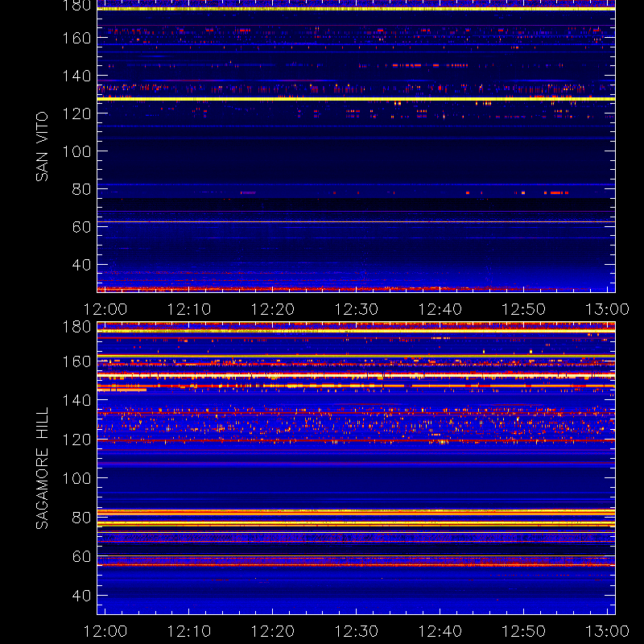Click the 100 tick label on Sagamore Hill axis
The width and height of the screenshot is (644, 644).
76,478
